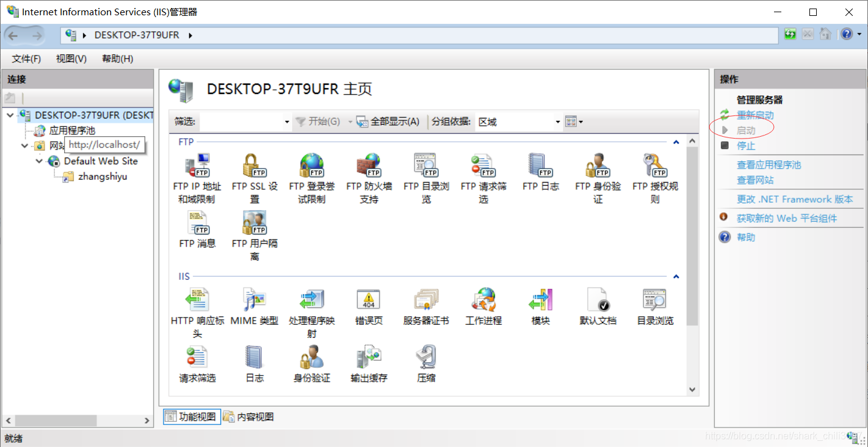Open IIS 日志 feature icon
The height and width of the screenshot is (447, 868).
pos(255,357)
